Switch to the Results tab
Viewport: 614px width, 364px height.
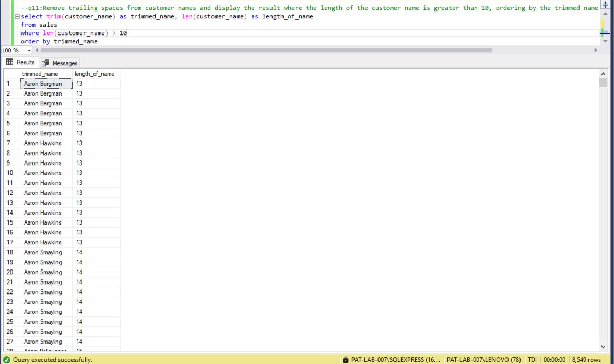(20, 62)
